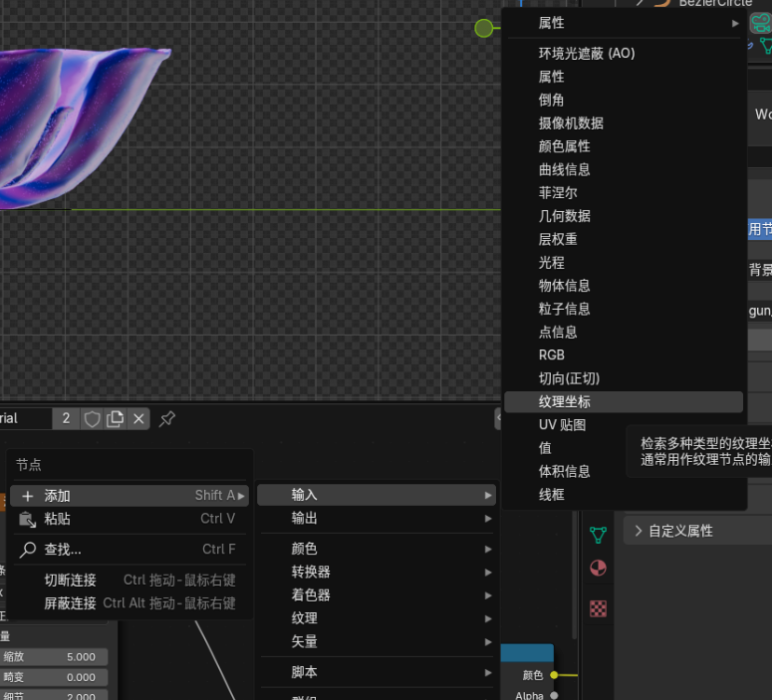The width and height of the screenshot is (772, 700).
Task: Toggle the pin icon in node editor header
Action: click(x=167, y=419)
